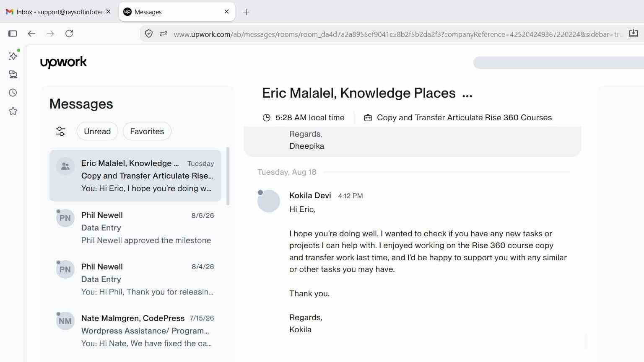Screen dimensions: 644x362
Task: Open bookmarks star icon in sidebar
Action: click(13, 111)
